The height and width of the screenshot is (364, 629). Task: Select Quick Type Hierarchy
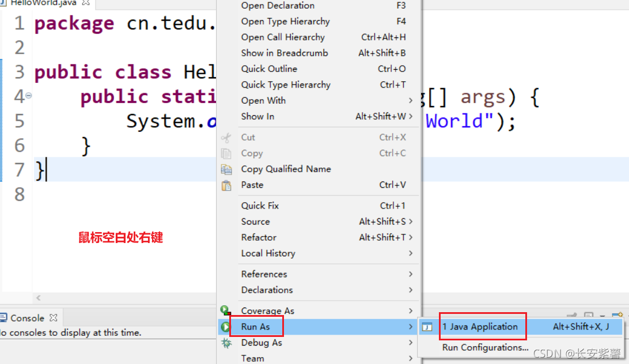pyautogui.click(x=319, y=85)
